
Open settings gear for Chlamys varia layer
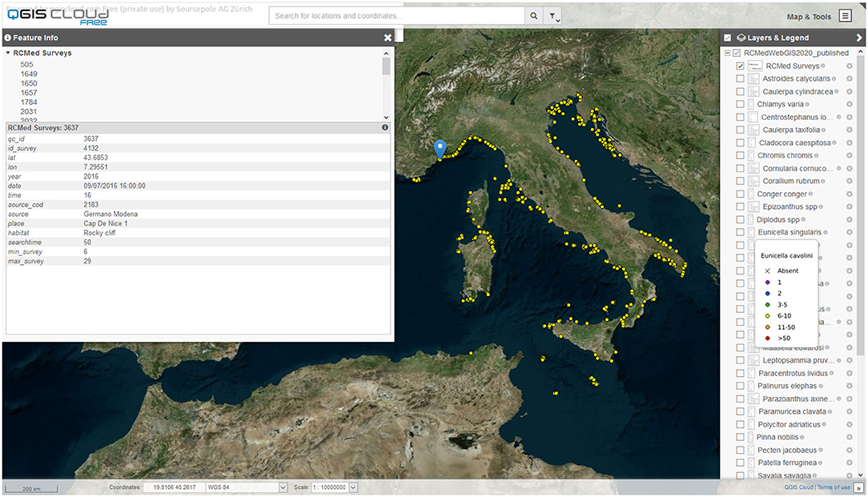click(849, 104)
